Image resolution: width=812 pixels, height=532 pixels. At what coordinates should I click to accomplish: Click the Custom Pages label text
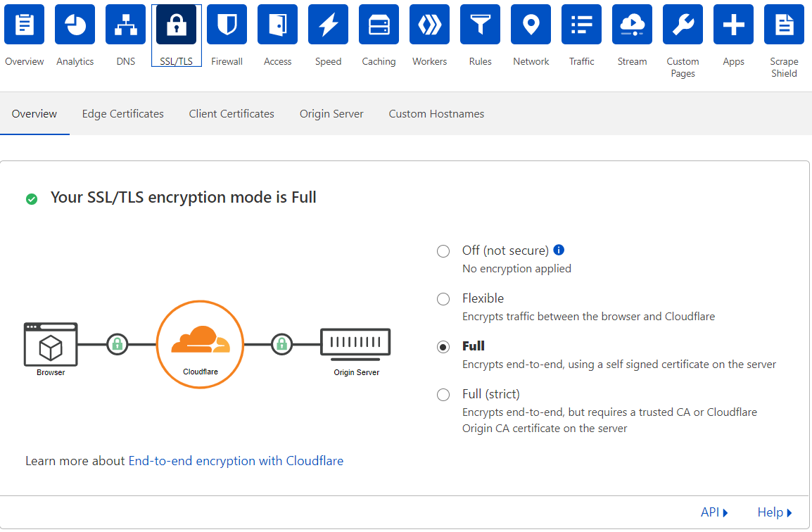click(683, 68)
